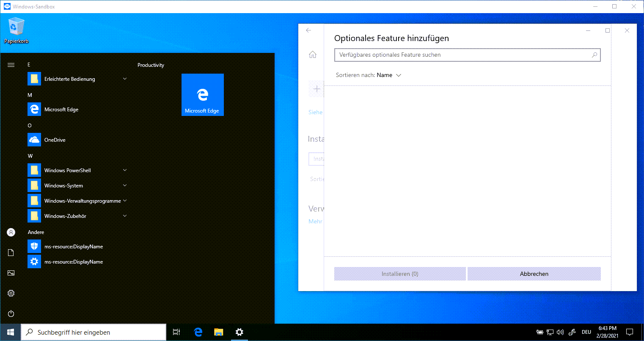Expand the Windows-System folder

tap(78, 186)
